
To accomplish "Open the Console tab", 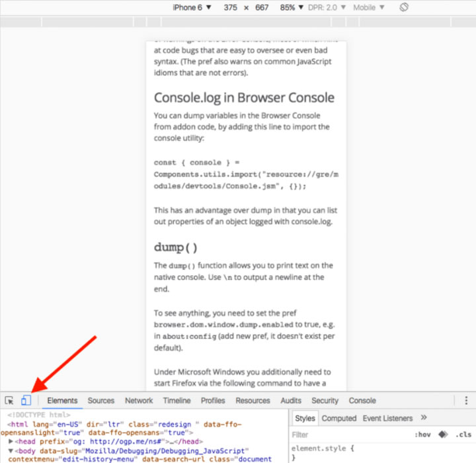I will pos(362,400).
